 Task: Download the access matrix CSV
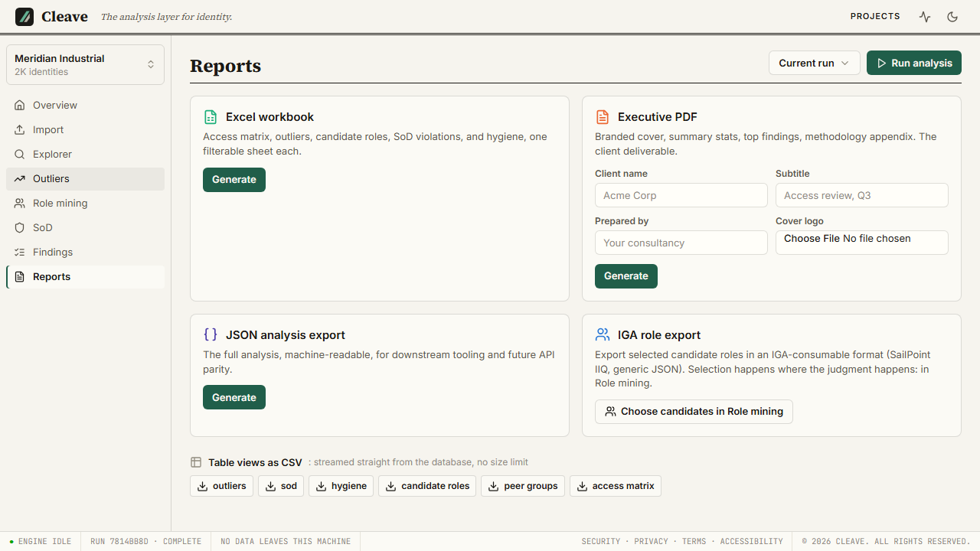tap(616, 486)
